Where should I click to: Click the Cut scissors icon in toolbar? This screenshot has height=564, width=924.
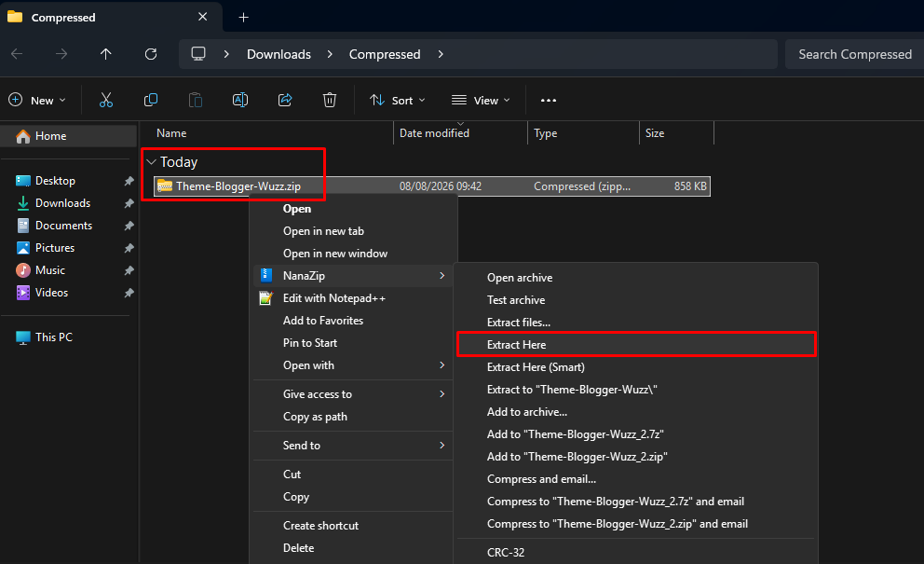pyautogui.click(x=106, y=101)
